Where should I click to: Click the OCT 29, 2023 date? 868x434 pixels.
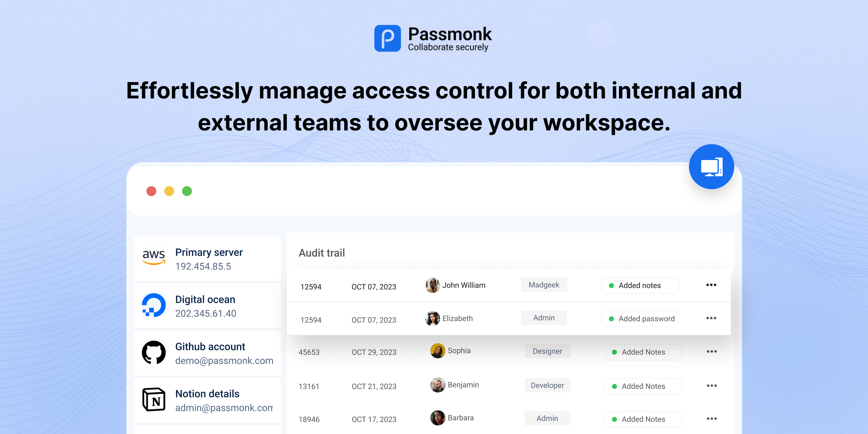click(x=374, y=352)
